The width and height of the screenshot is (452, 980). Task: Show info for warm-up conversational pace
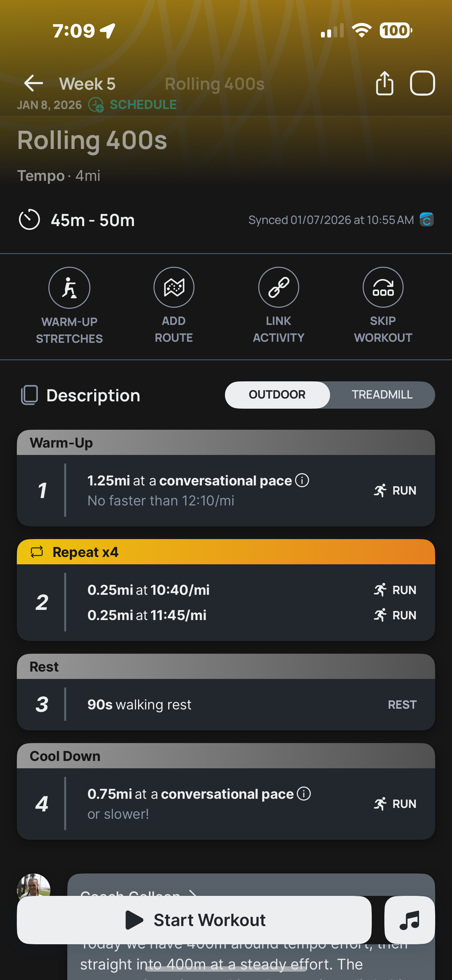click(x=302, y=480)
